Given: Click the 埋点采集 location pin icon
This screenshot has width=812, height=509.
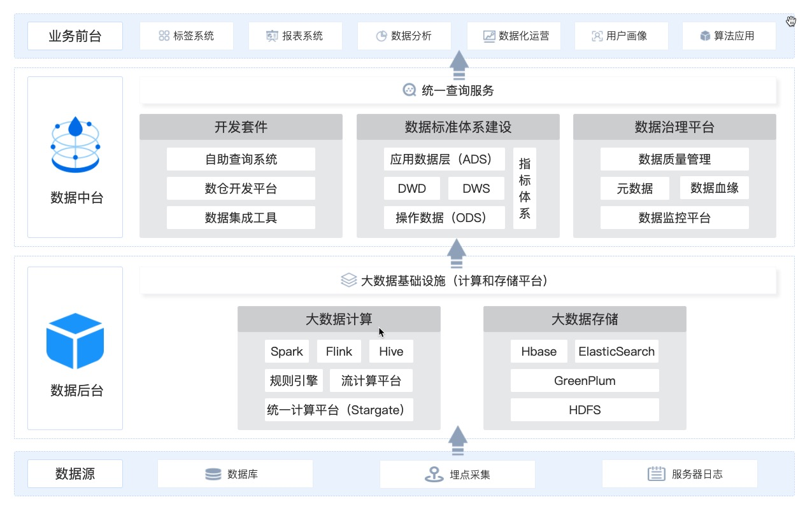Looking at the screenshot, I should pos(434,475).
